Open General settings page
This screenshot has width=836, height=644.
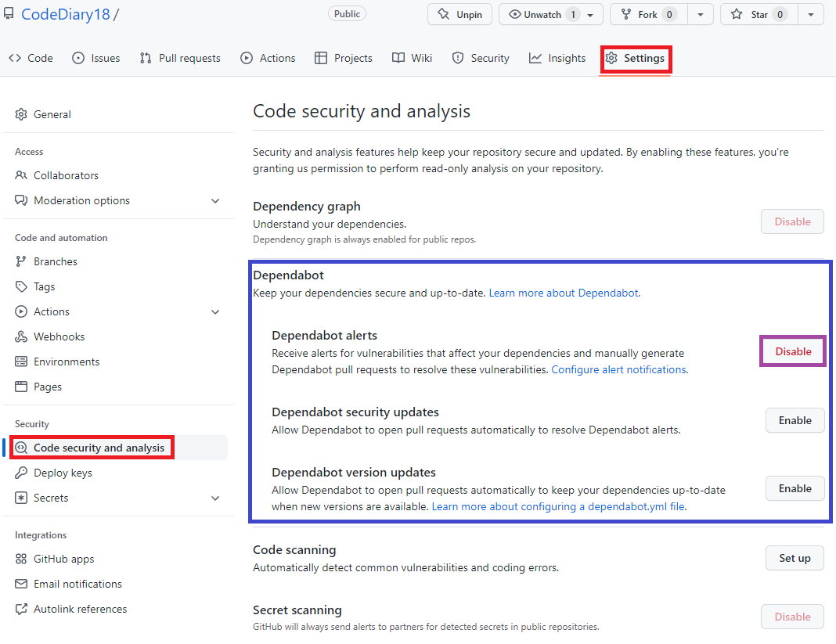point(52,114)
